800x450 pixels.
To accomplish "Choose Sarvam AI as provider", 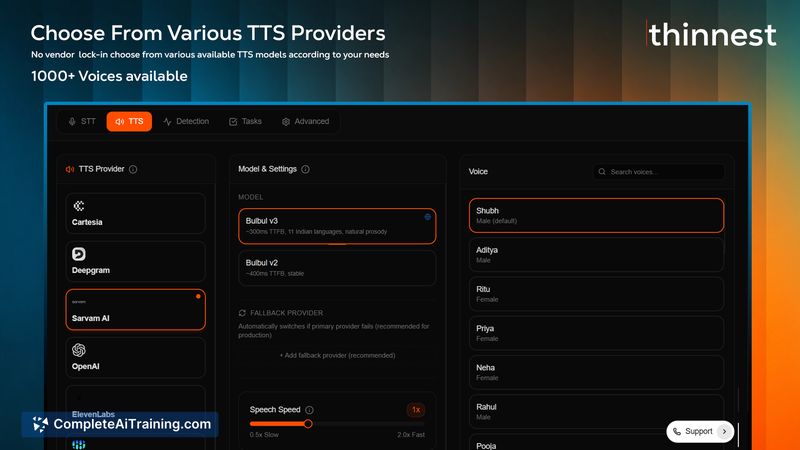I will tap(135, 310).
